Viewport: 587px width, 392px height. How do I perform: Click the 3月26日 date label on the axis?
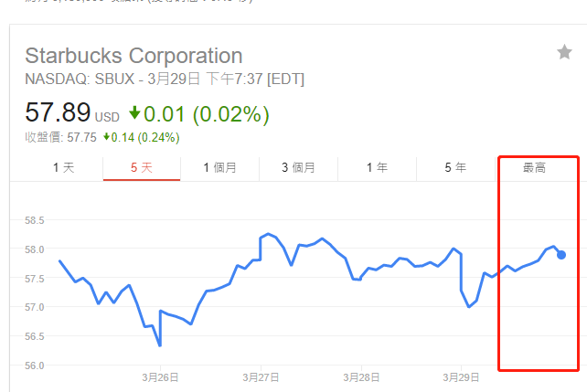click(160, 376)
